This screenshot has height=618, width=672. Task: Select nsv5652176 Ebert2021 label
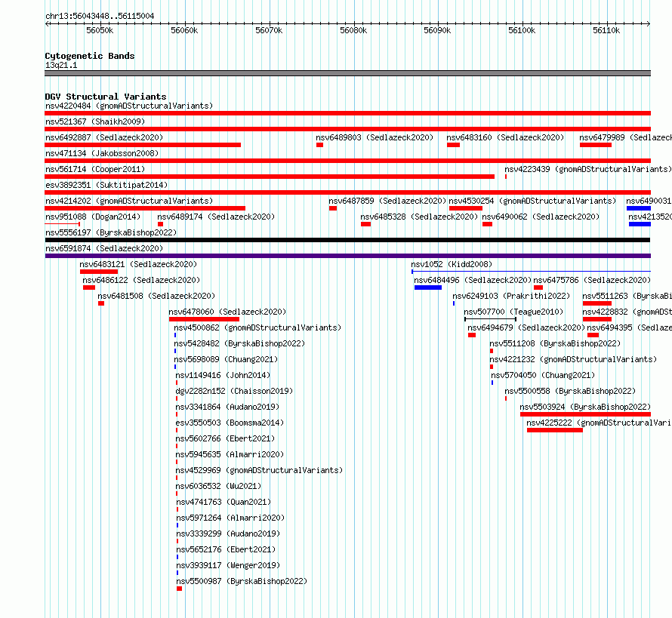click(226, 549)
